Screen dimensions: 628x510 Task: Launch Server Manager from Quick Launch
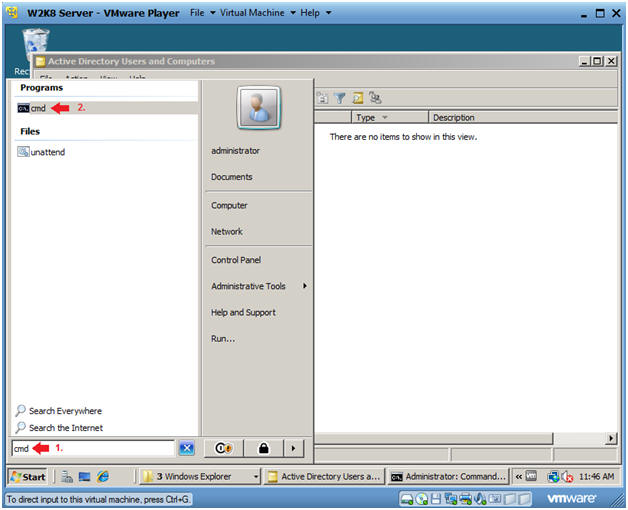[67, 476]
